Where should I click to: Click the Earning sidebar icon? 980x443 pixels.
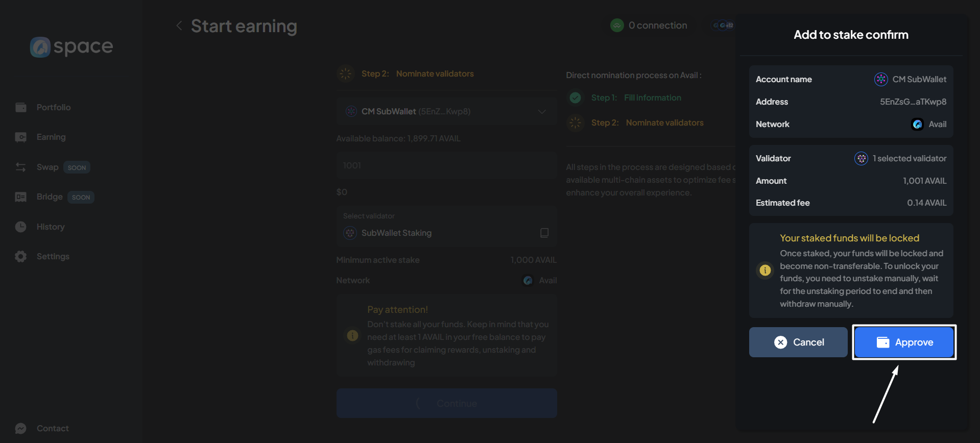tap(20, 137)
